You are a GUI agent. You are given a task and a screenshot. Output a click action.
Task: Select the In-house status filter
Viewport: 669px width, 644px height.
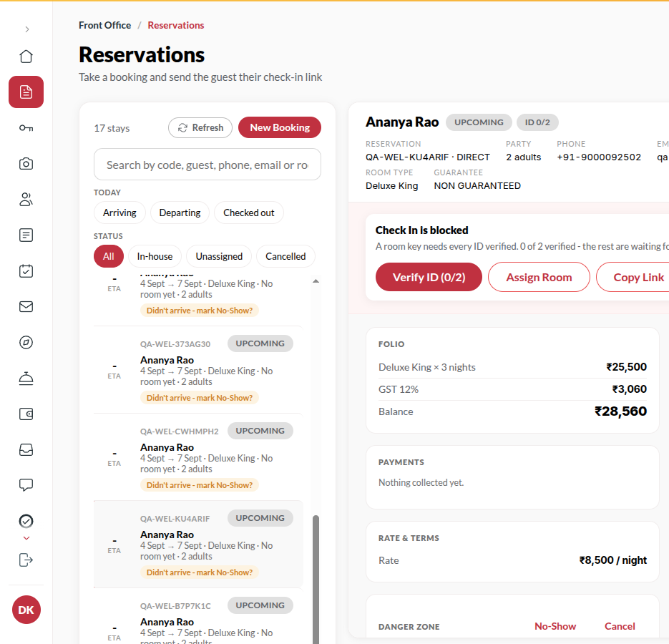coord(155,256)
